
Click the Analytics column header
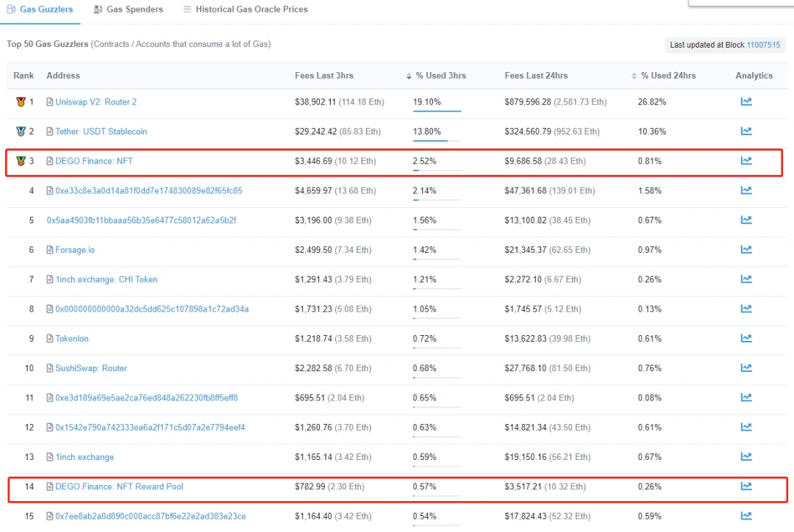pos(754,76)
